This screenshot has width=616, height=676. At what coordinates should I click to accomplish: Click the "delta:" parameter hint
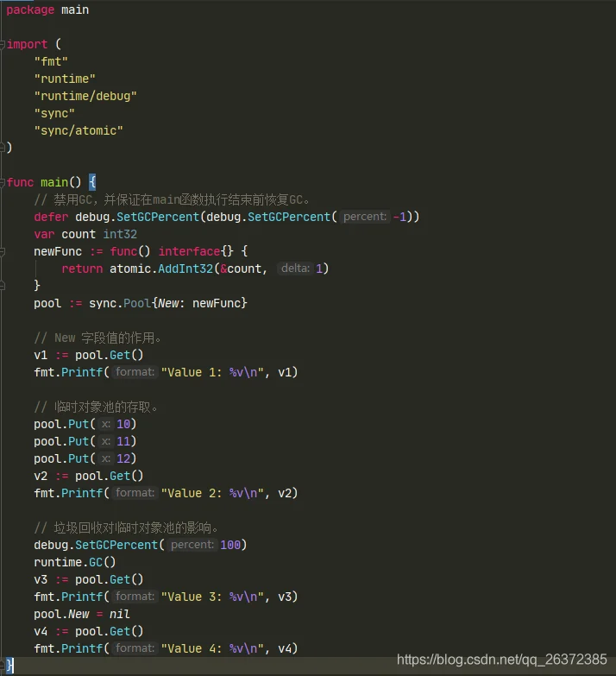(295, 269)
